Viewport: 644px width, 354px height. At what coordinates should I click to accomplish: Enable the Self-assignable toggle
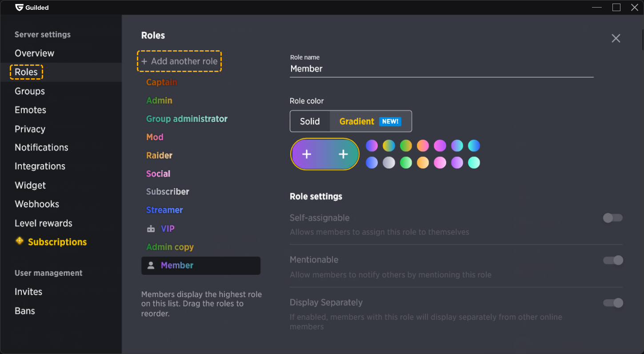point(612,218)
